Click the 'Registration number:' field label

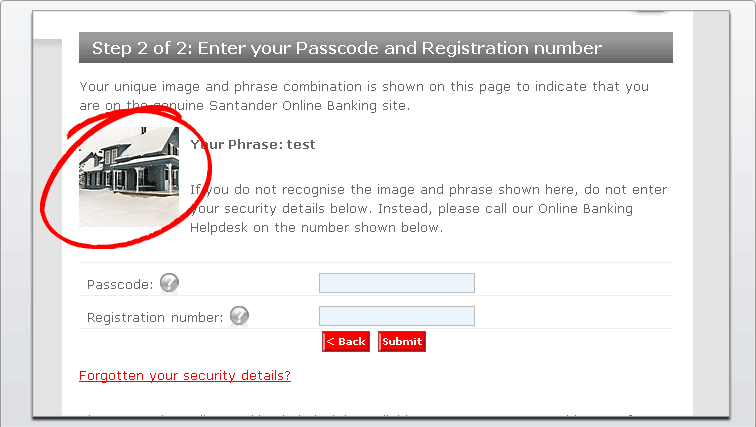point(155,317)
